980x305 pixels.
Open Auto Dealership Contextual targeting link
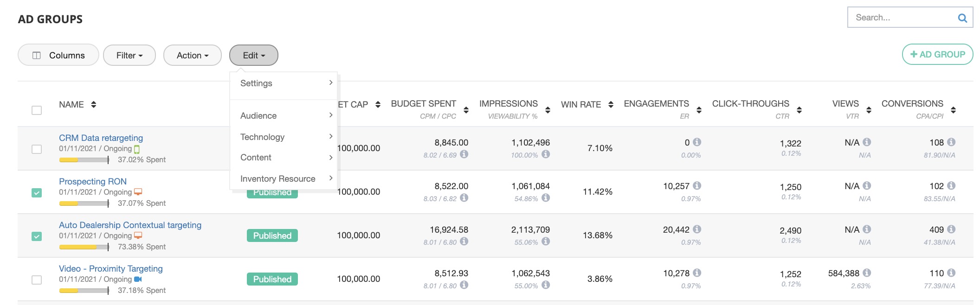[130, 225]
